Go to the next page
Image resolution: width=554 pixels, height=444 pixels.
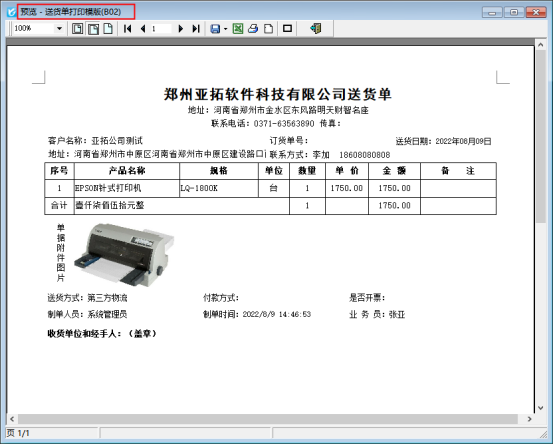tap(181, 29)
